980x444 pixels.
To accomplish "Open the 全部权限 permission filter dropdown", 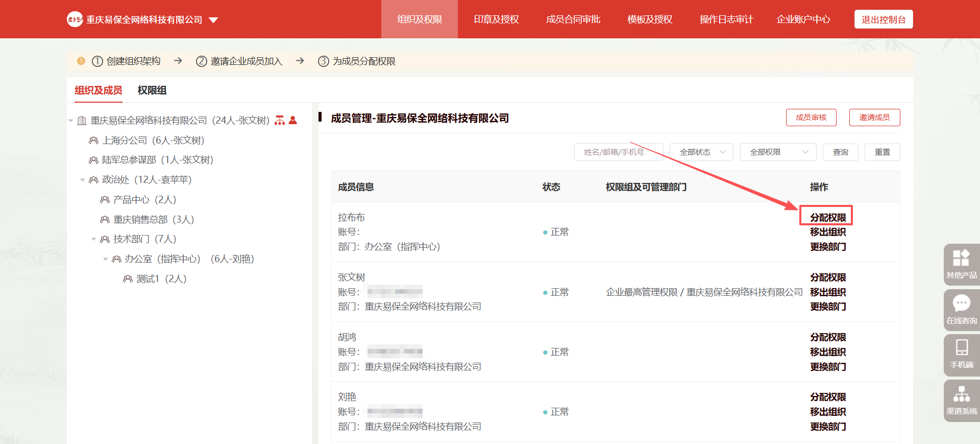I will (777, 152).
